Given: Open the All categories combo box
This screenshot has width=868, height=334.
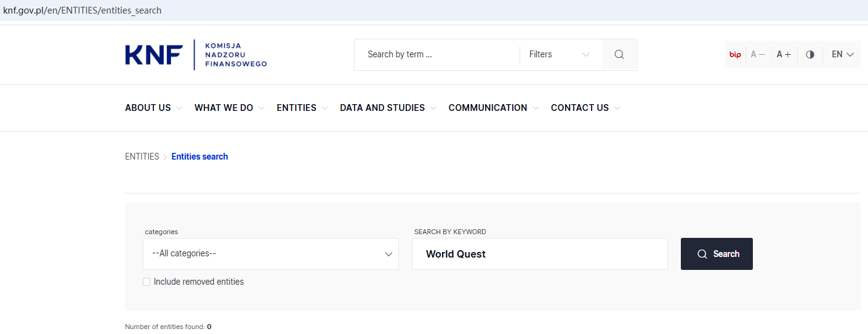Looking at the screenshot, I should [271, 254].
